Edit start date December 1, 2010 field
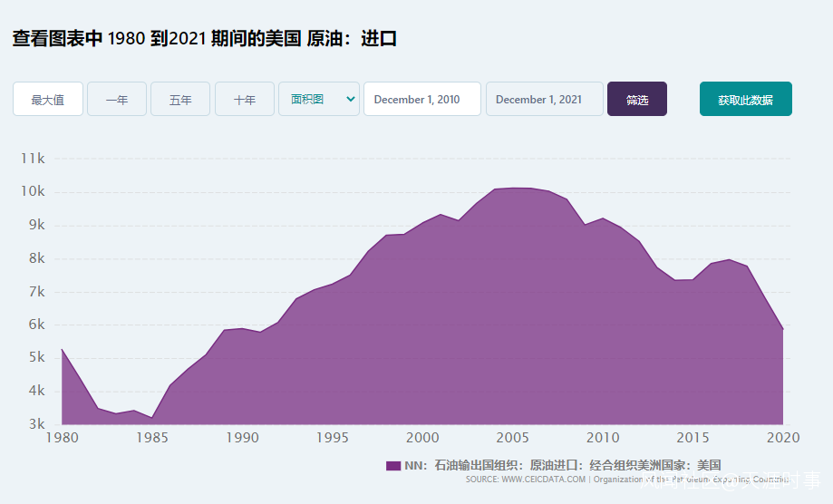Viewport: 833px width, 504px height. tap(422, 99)
